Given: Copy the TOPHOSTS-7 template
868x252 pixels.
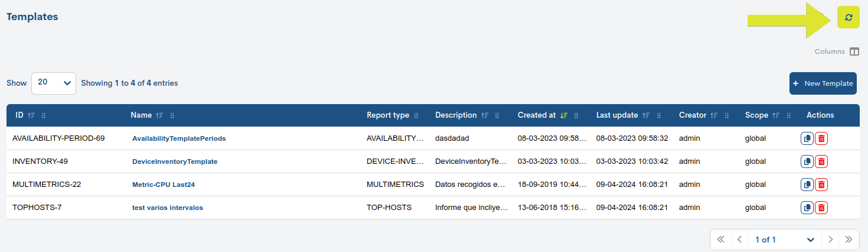Looking at the screenshot, I should point(807,208).
